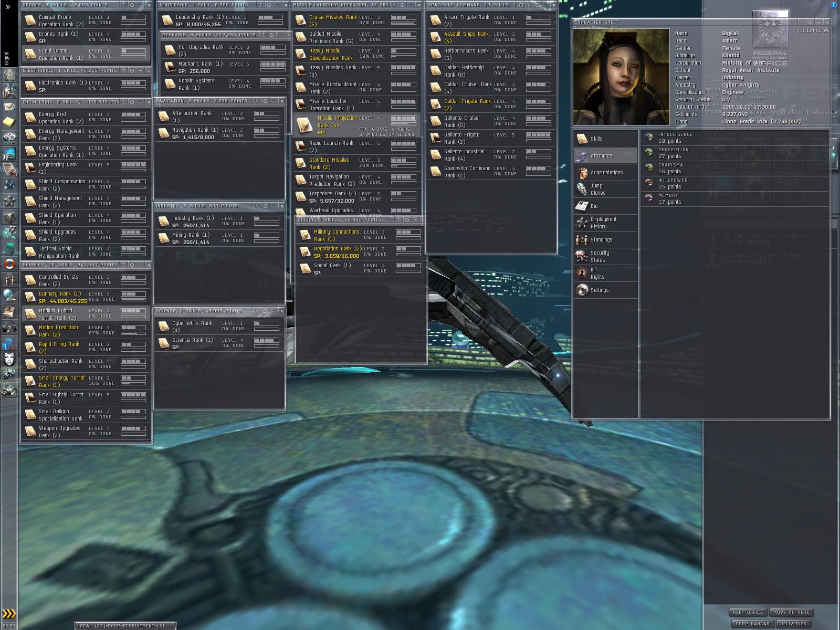This screenshot has height=630, width=840.
Task: Open the jukebox headphones icon
Action: pyautogui.click(x=9, y=327)
